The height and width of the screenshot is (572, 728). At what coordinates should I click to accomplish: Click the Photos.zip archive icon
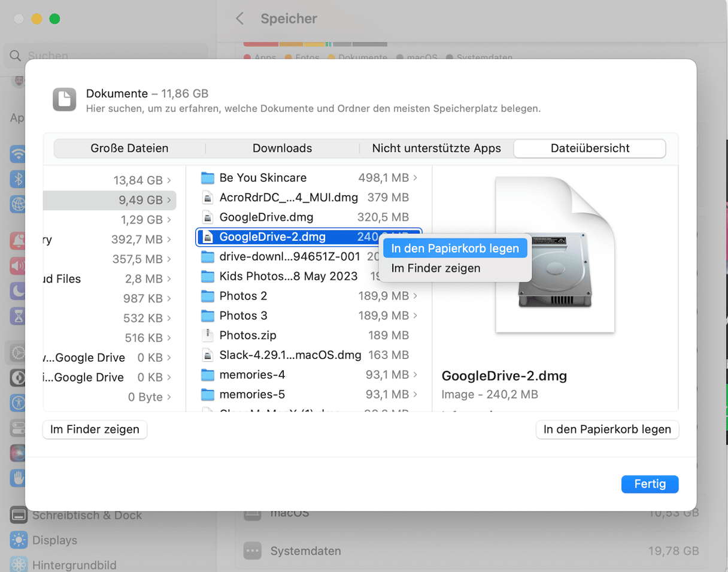click(x=207, y=335)
